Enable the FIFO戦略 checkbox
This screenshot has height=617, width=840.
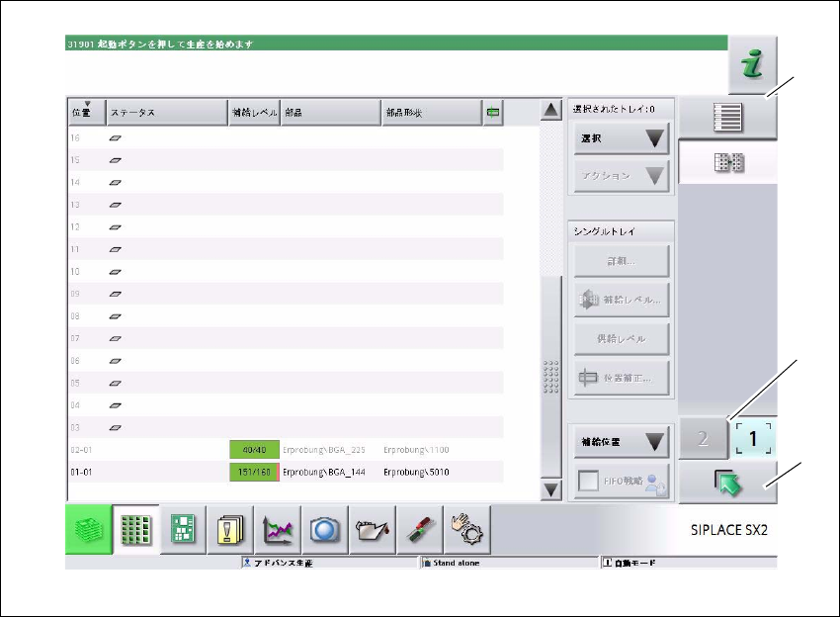(589, 483)
